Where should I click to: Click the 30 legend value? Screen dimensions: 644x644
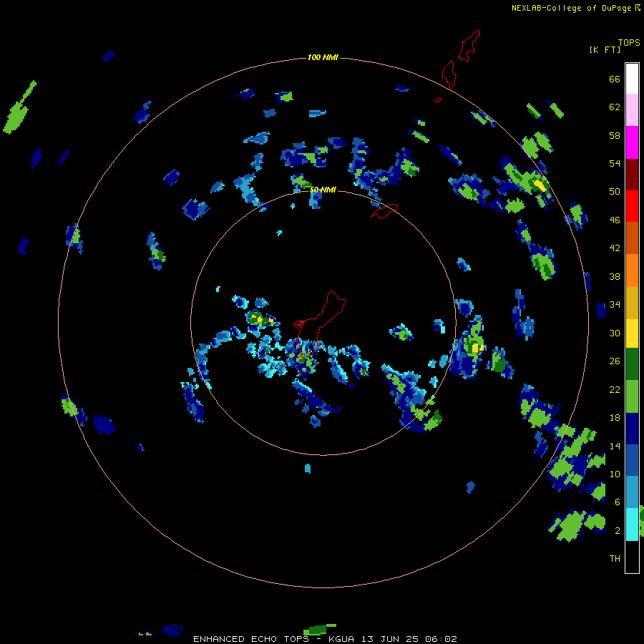click(x=615, y=333)
